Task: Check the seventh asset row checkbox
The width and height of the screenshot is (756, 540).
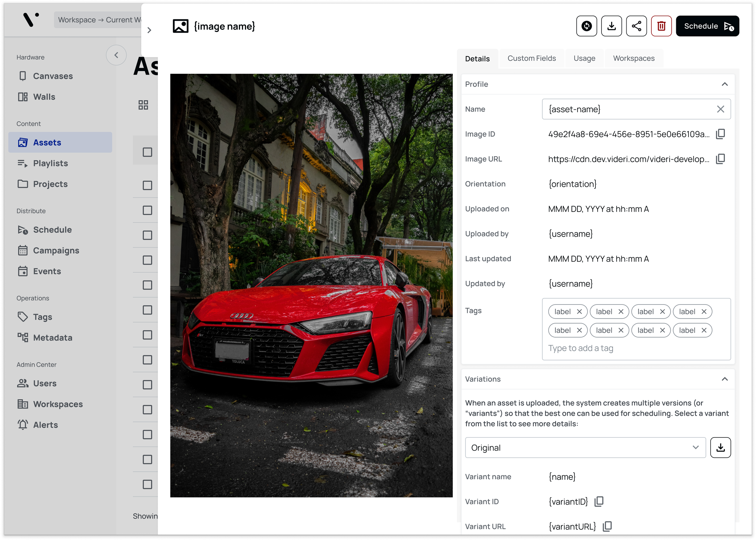Action: [147, 335]
